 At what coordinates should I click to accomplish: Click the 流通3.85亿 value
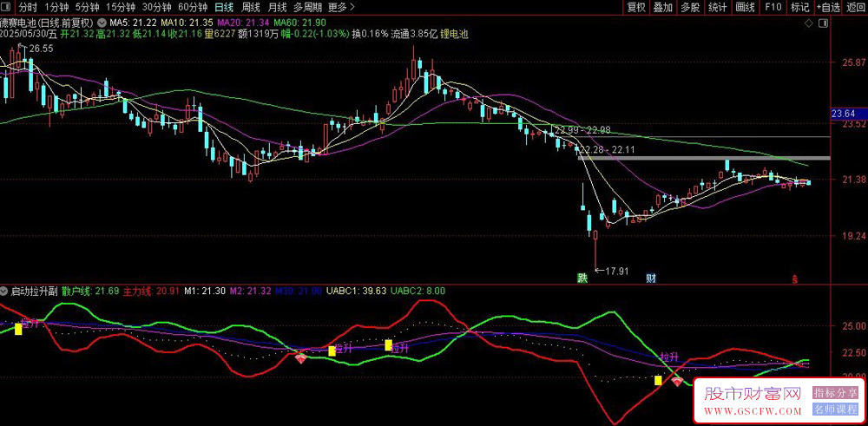tap(414, 34)
